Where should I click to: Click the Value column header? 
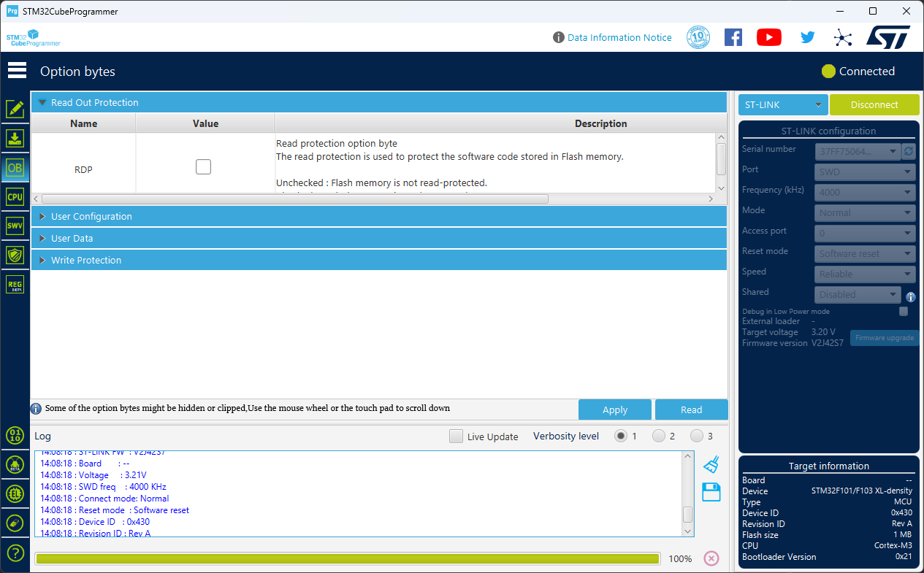205,123
